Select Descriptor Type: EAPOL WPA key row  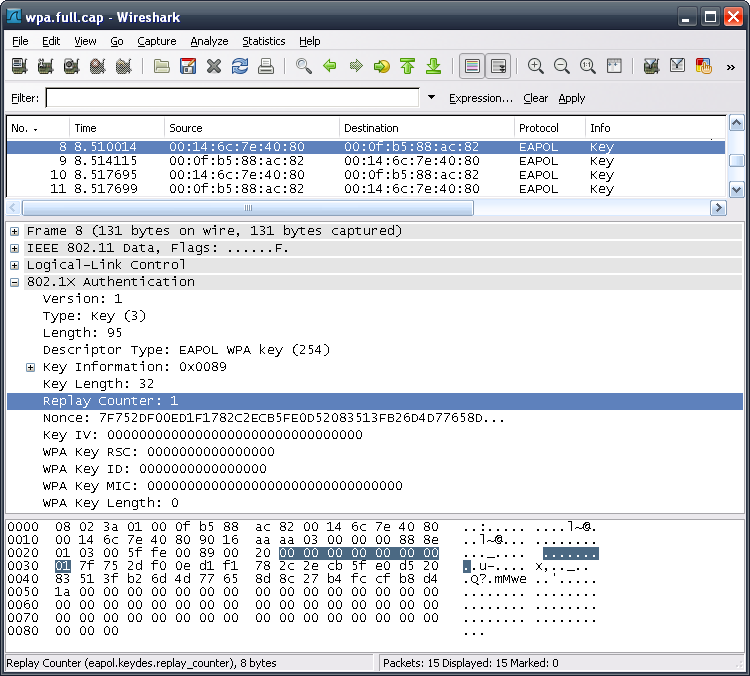[375, 350]
